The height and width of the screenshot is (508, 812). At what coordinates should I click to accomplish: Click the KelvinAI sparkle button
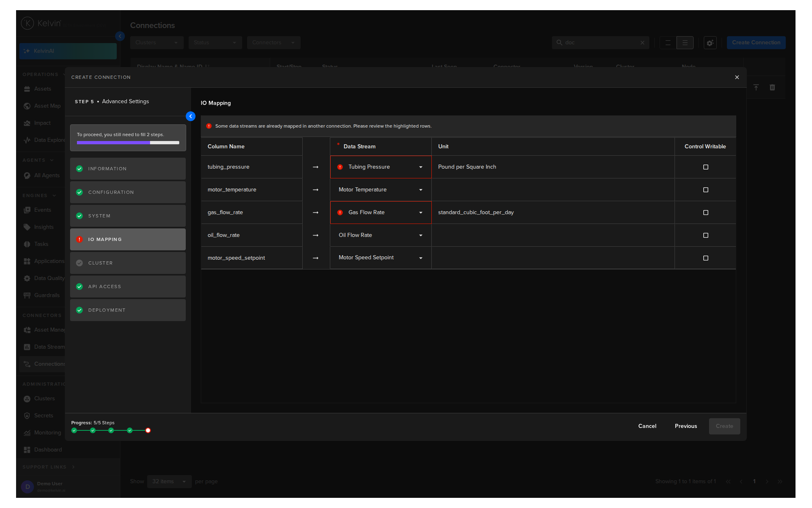[x=68, y=51]
